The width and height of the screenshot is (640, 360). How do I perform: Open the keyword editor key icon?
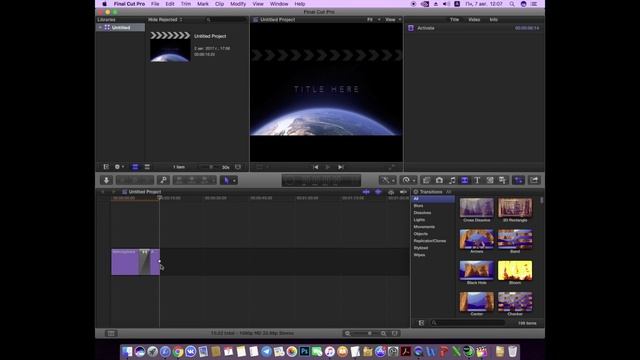[163, 180]
